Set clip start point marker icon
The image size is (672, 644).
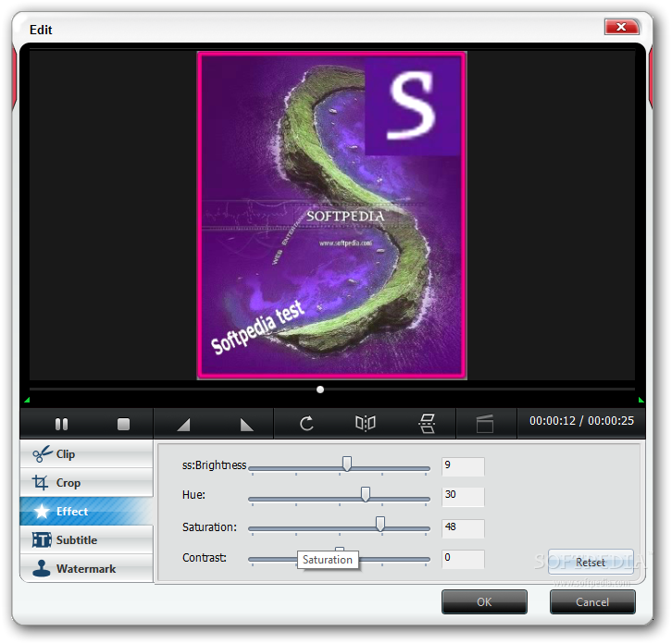(x=183, y=425)
